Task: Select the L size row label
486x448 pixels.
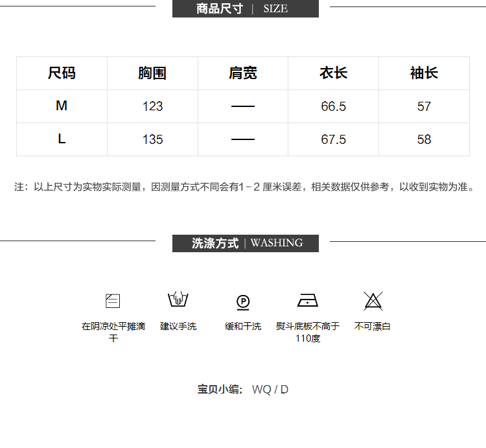Action: point(62,139)
